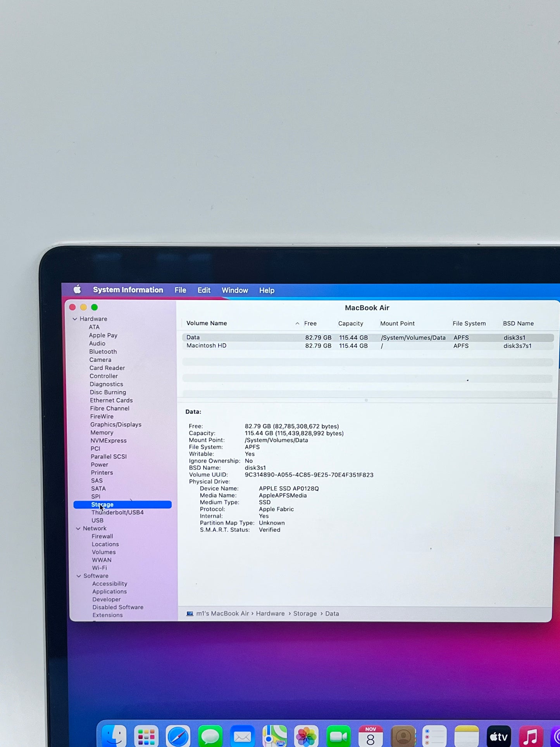Select Applications under Software
Screen dimensions: 560x747
point(110,592)
